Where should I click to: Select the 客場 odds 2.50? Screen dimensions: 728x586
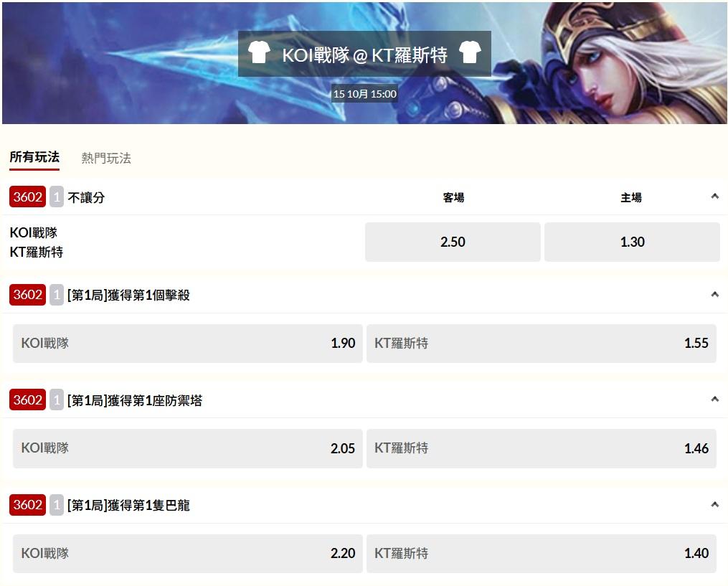pyautogui.click(x=453, y=242)
